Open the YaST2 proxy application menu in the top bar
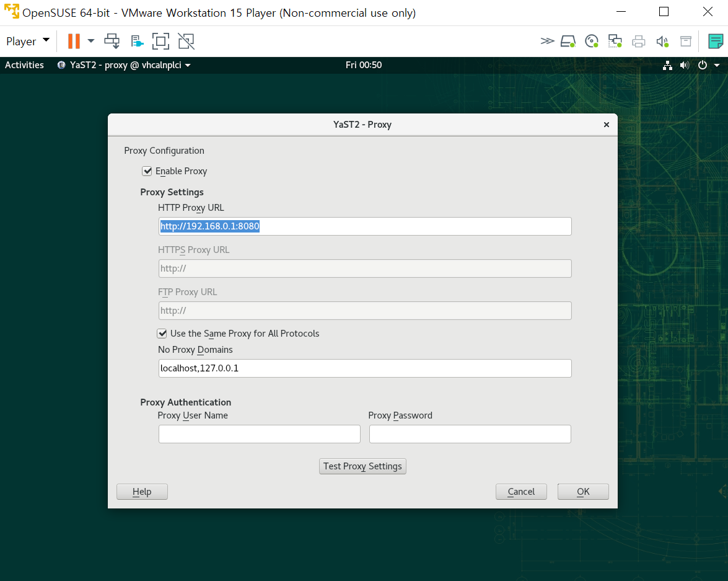The width and height of the screenshot is (728, 581). [124, 65]
